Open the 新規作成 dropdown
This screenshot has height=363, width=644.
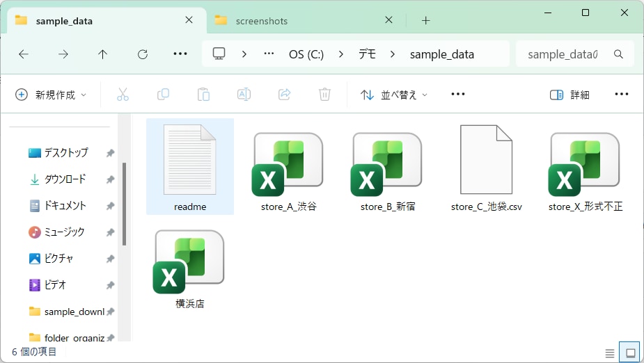pos(51,95)
